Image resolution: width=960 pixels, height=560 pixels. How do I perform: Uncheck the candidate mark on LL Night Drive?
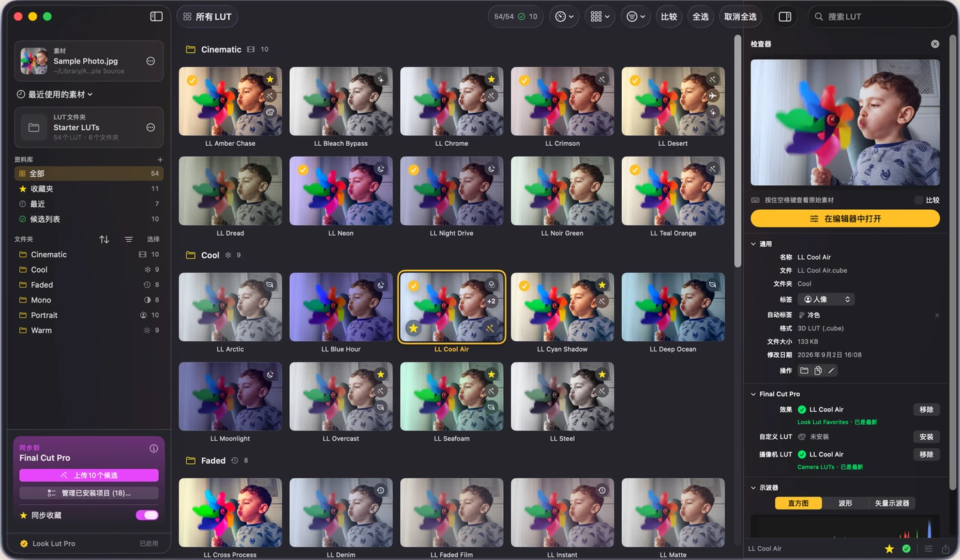413,170
